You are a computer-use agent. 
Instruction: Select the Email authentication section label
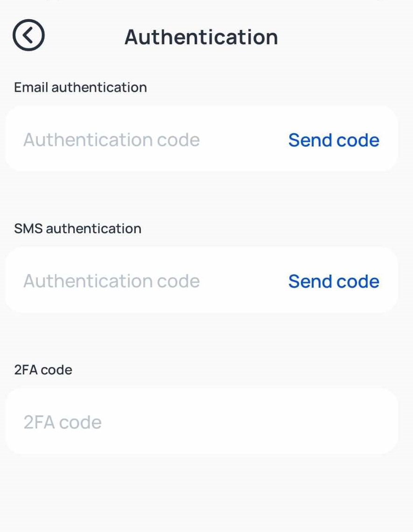[80, 87]
